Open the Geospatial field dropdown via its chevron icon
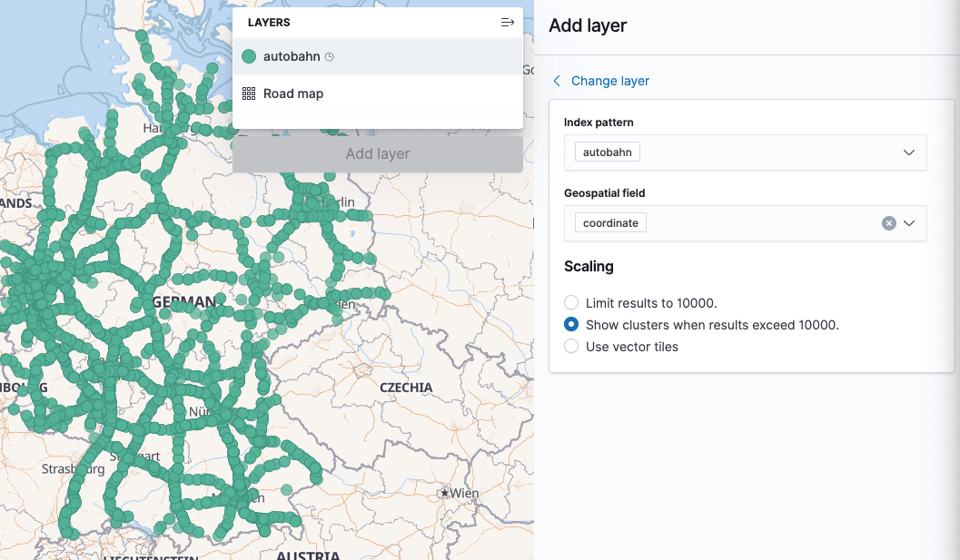The image size is (960, 560). click(x=908, y=222)
